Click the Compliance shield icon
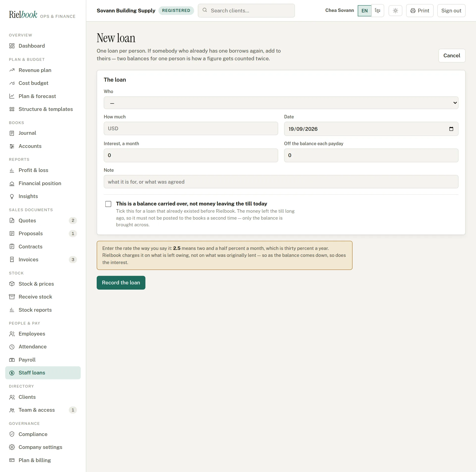This screenshot has width=476, height=472. [x=12, y=434]
